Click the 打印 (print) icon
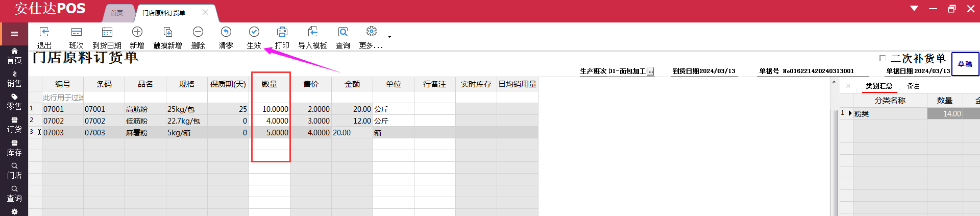 (282, 32)
